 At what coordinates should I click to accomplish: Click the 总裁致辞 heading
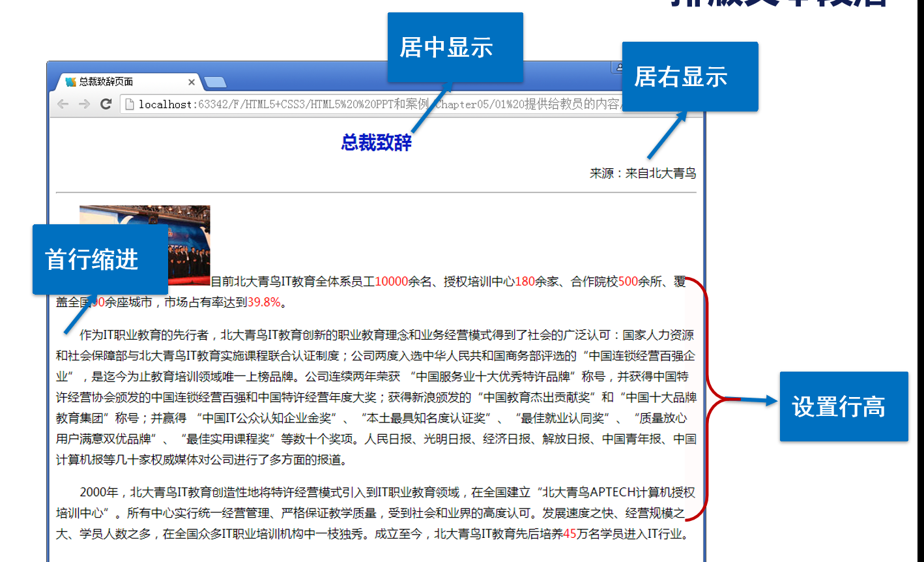pyautogui.click(x=377, y=142)
